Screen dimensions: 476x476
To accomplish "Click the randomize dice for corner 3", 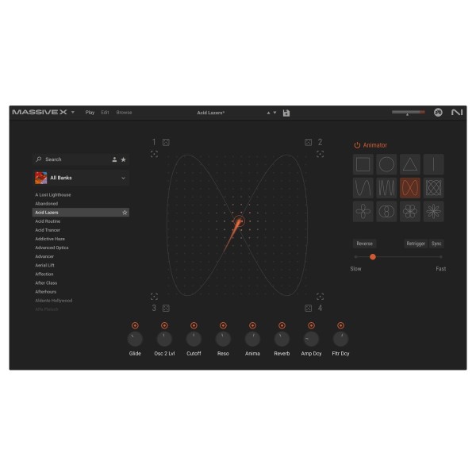I will (x=166, y=308).
